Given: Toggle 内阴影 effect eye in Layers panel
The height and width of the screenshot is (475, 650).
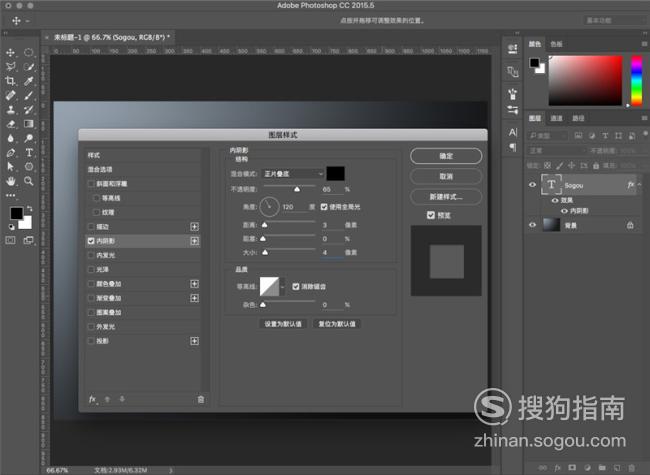Looking at the screenshot, I should (x=564, y=211).
